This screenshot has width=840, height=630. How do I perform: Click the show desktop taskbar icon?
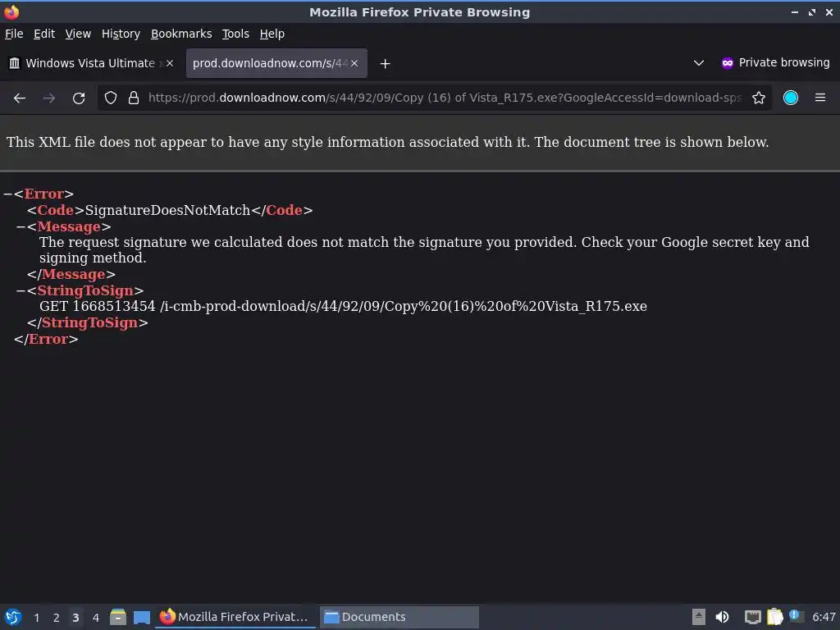pyautogui.click(x=141, y=617)
